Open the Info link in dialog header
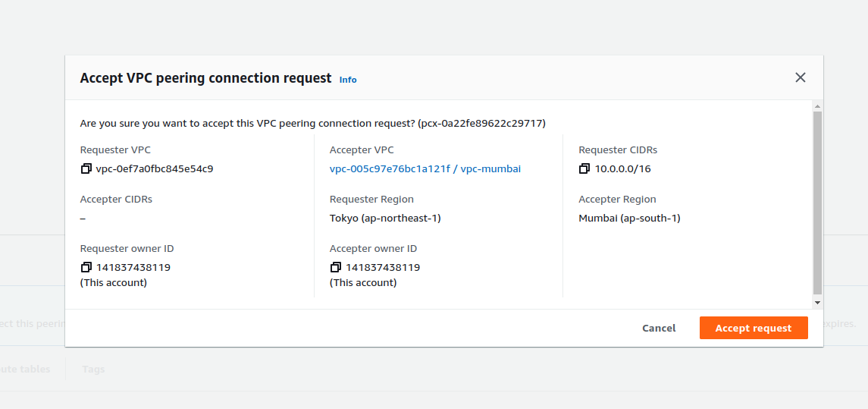 point(348,80)
